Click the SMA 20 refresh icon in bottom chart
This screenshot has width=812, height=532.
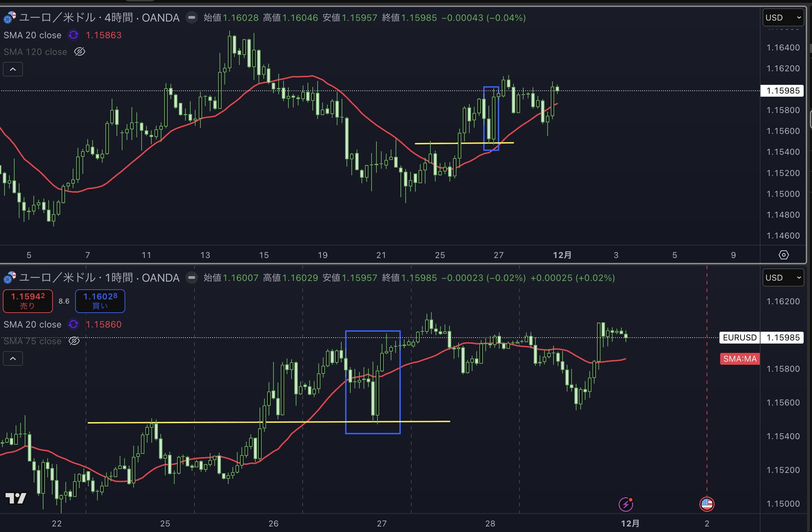click(x=73, y=324)
